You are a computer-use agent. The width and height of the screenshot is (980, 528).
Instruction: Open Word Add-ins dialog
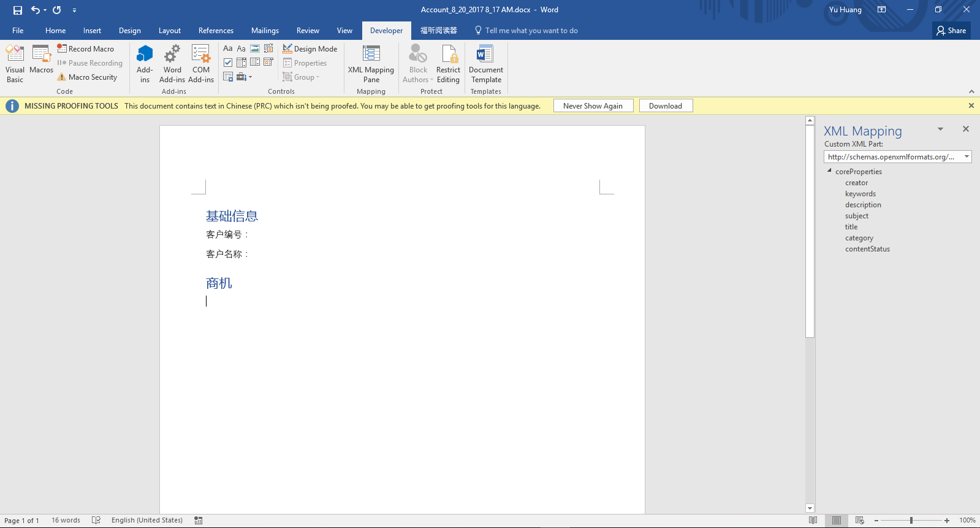click(x=172, y=64)
